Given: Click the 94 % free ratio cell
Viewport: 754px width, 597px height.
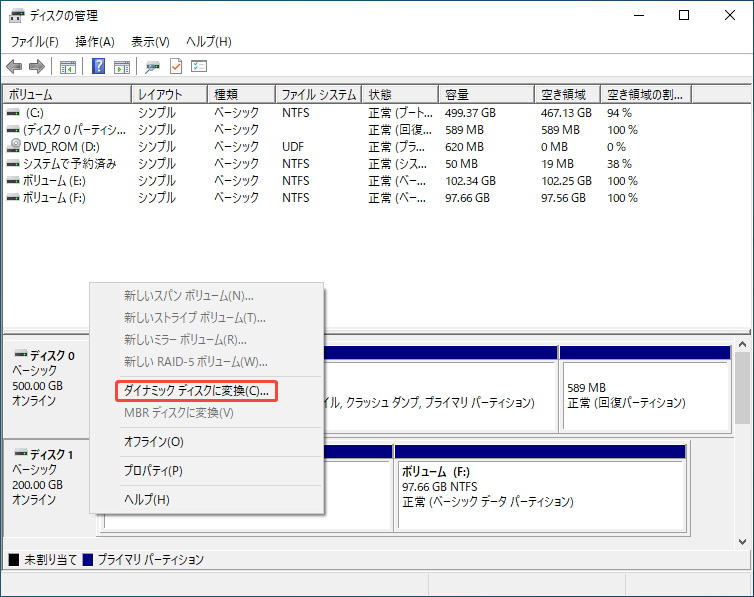Looking at the screenshot, I should [x=619, y=113].
